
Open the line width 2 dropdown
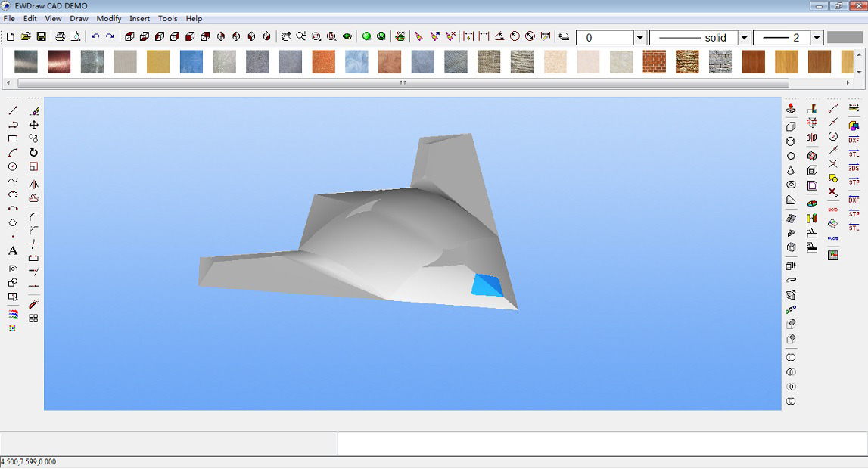[x=817, y=36]
